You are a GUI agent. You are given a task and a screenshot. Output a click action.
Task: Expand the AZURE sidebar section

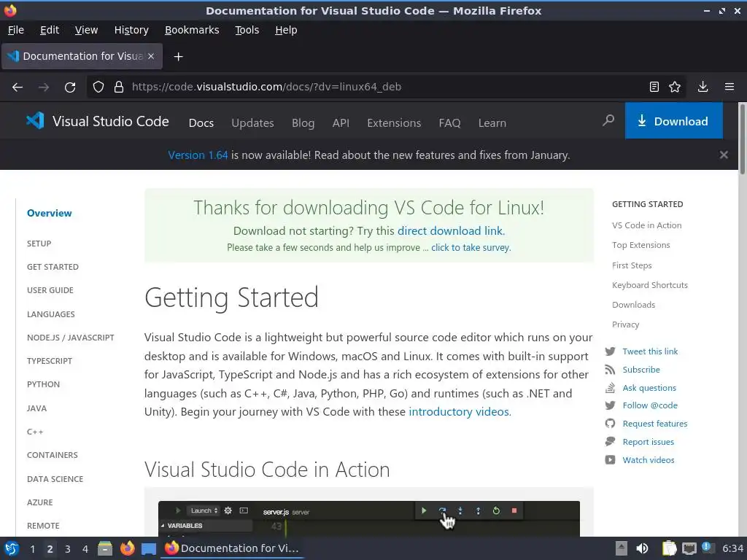click(40, 502)
